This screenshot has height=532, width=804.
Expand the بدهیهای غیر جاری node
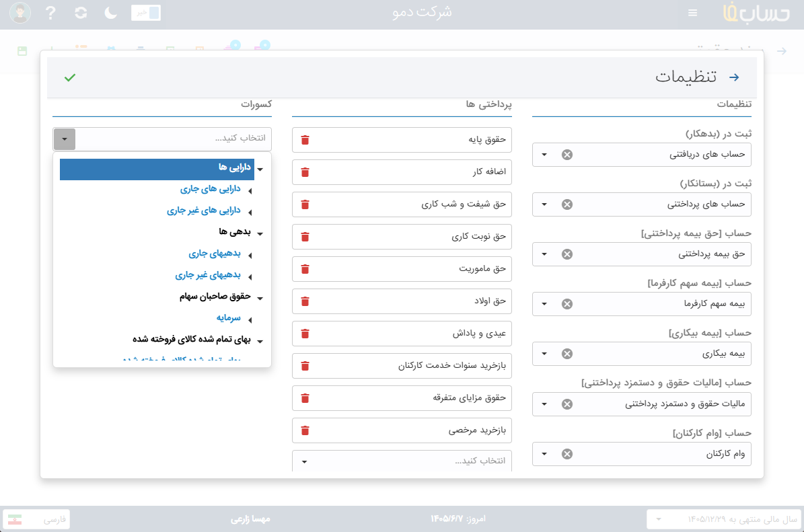[250, 277]
